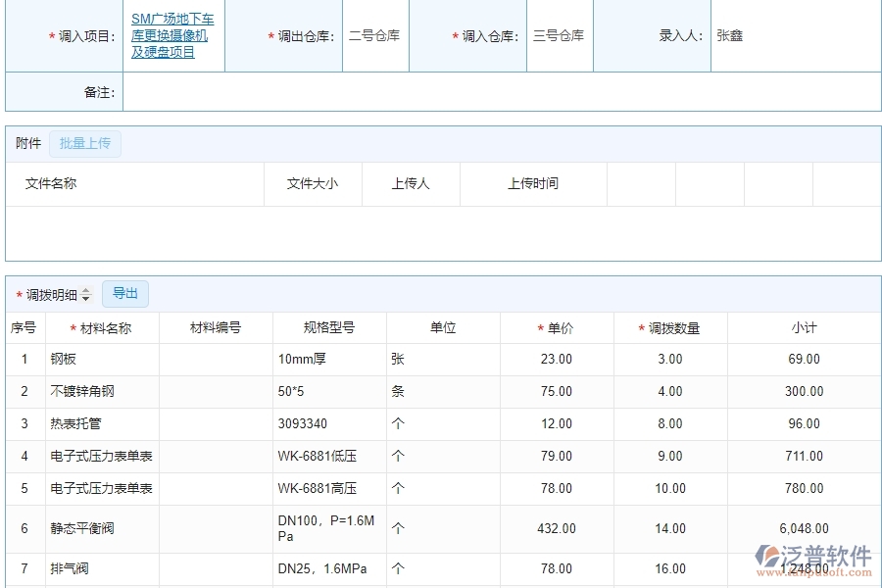
Task: Click the 小计 column header
Action: [804, 328]
